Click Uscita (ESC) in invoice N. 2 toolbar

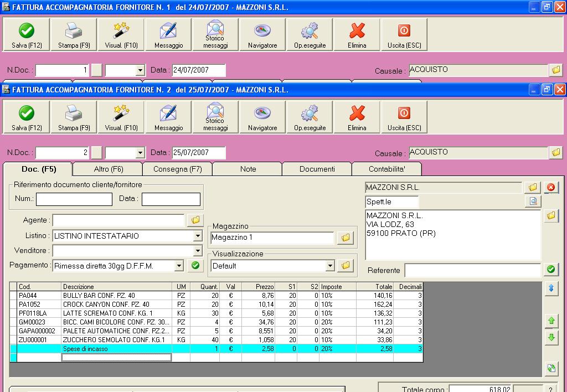pos(404,118)
